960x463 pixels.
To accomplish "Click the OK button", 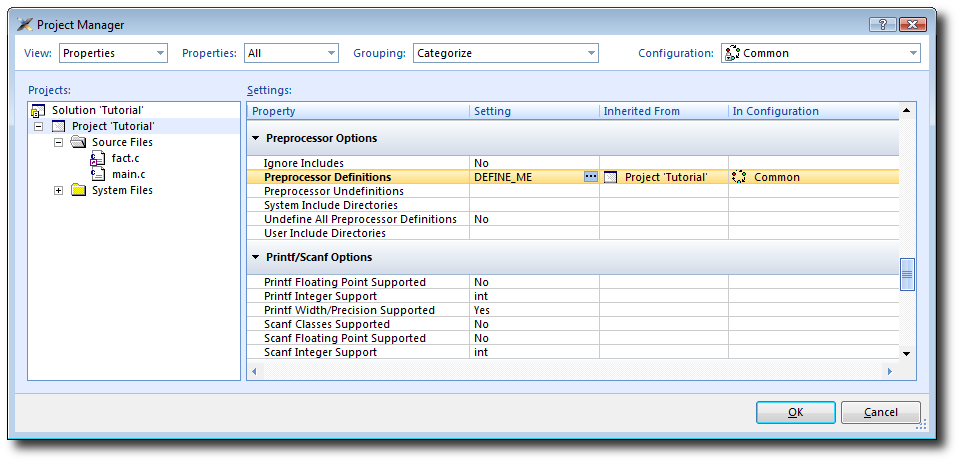I will point(795,412).
